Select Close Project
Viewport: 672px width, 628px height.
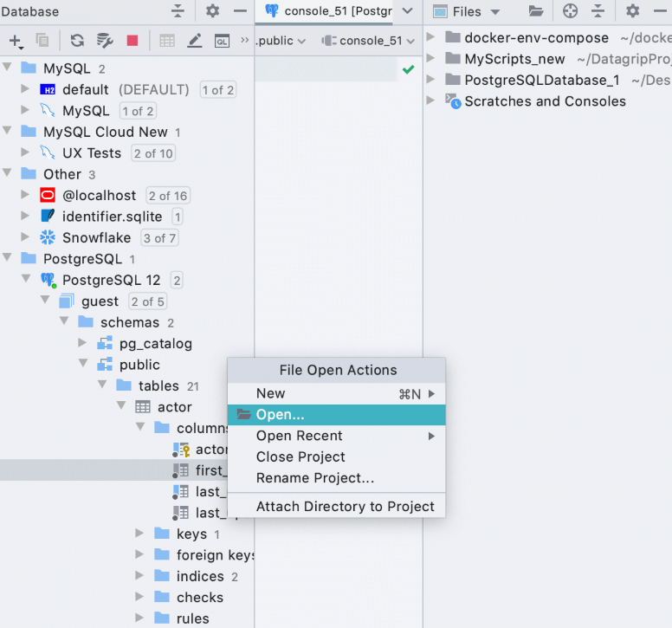[336, 457]
